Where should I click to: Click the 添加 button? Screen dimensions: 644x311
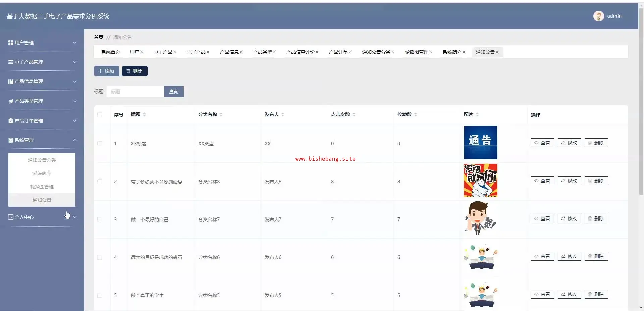(x=106, y=71)
